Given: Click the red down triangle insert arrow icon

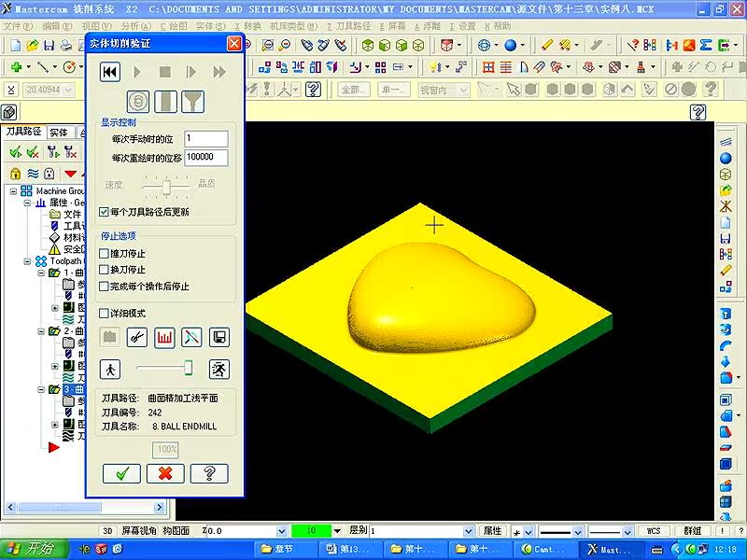Looking at the screenshot, I should point(70,174).
